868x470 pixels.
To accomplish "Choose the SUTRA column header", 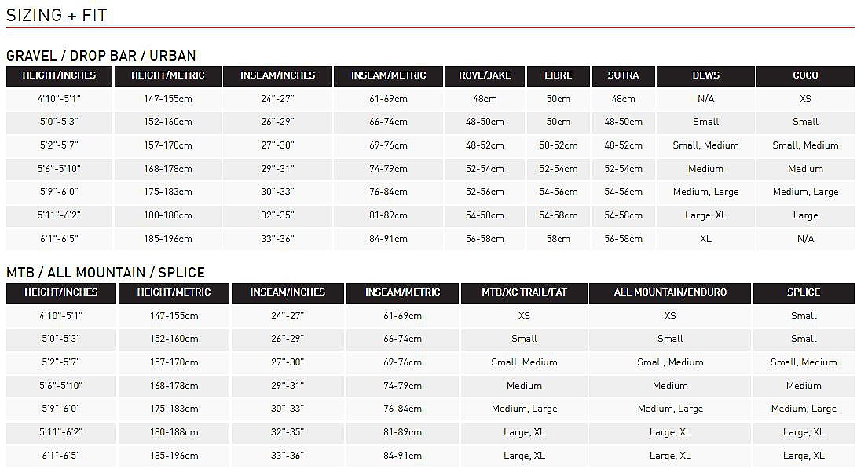I will tap(623, 76).
